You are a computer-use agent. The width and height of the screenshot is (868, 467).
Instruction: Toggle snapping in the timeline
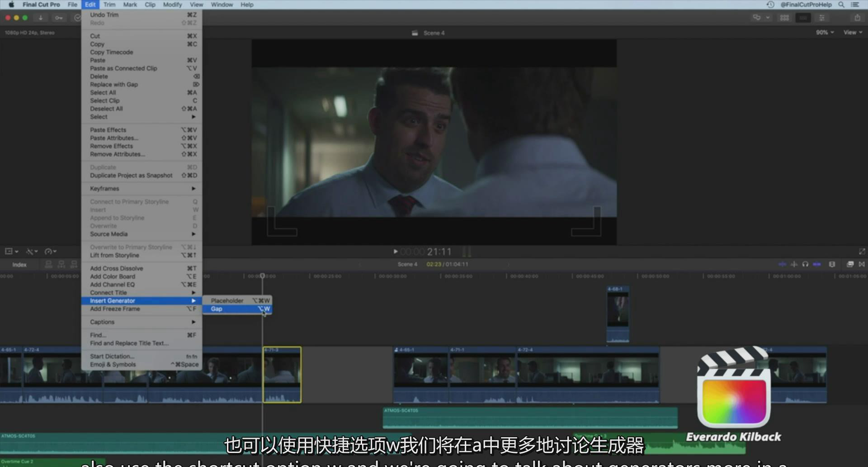(x=817, y=264)
